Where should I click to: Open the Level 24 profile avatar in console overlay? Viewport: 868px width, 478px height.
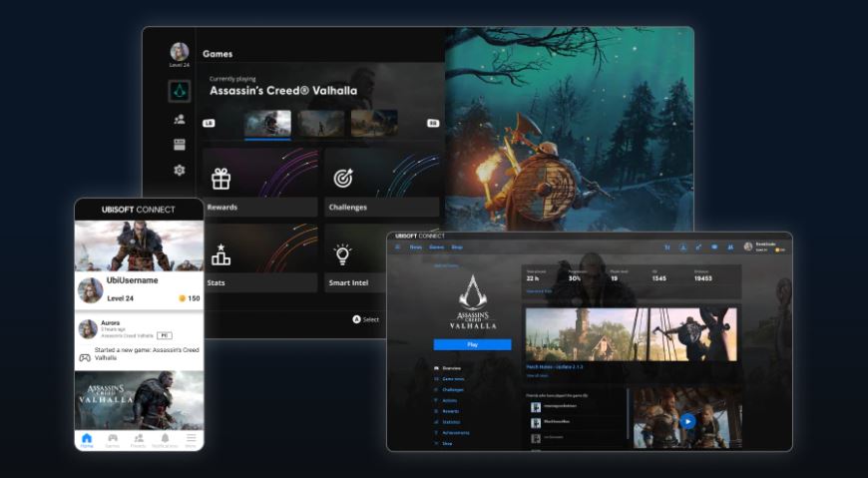(180, 52)
